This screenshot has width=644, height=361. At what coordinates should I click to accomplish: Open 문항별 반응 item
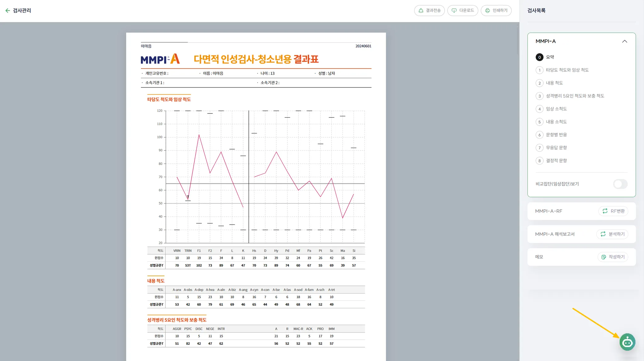click(x=556, y=135)
